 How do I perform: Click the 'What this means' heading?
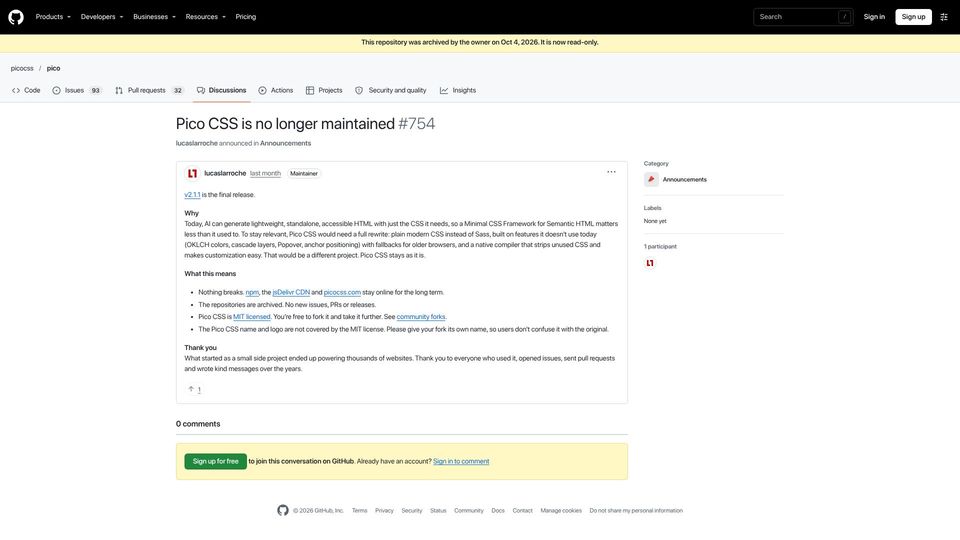click(x=210, y=274)
